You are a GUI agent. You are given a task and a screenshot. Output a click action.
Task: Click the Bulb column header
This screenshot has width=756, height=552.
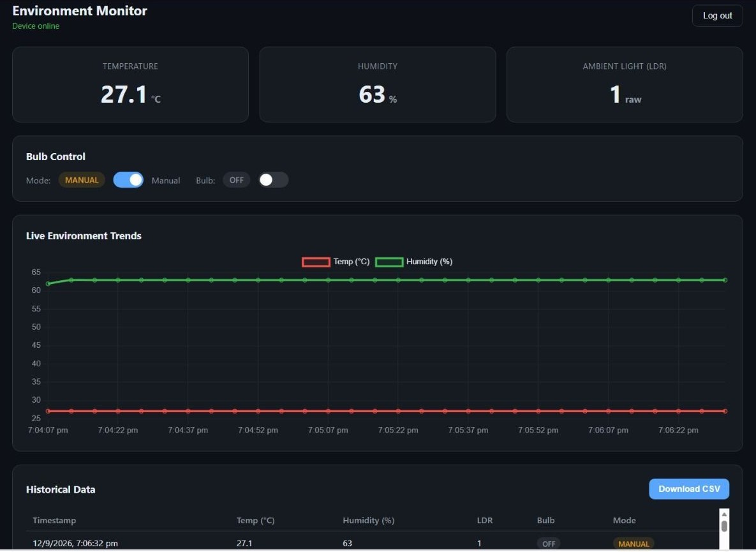pyautogui.click(x=545, y=520)
